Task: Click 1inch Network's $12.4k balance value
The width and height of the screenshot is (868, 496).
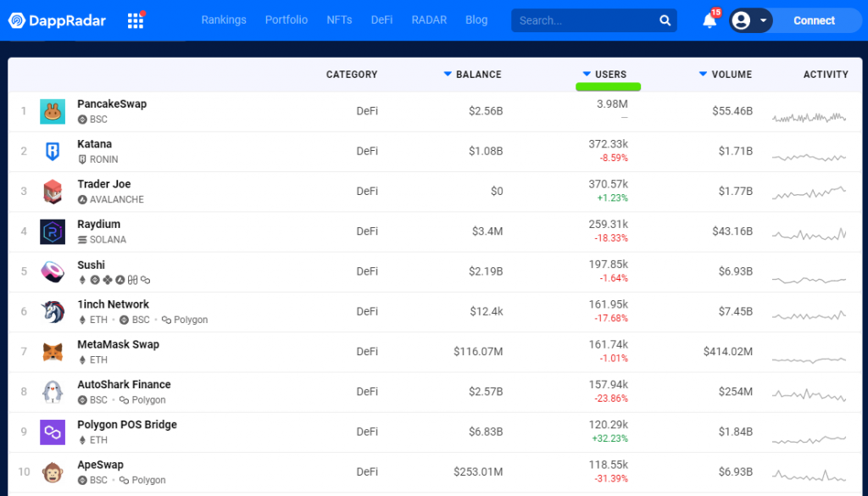Action: [x=487, y=312]
